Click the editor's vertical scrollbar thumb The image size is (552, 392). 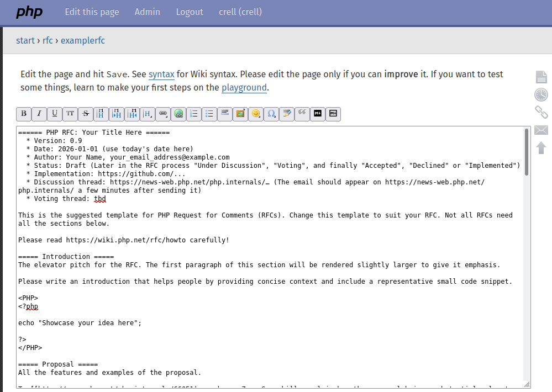(x=527, y=152)
